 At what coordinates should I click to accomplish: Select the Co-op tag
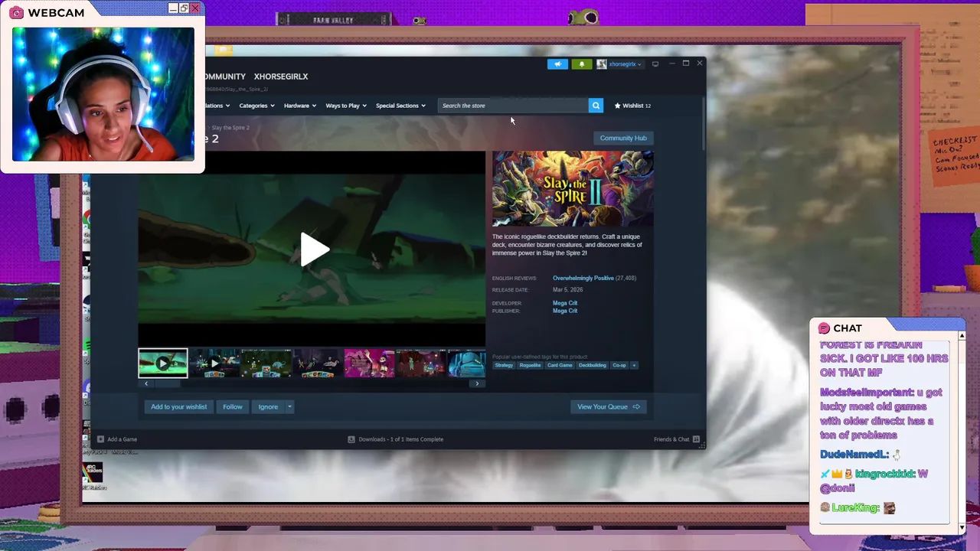(x=619, y=365)
